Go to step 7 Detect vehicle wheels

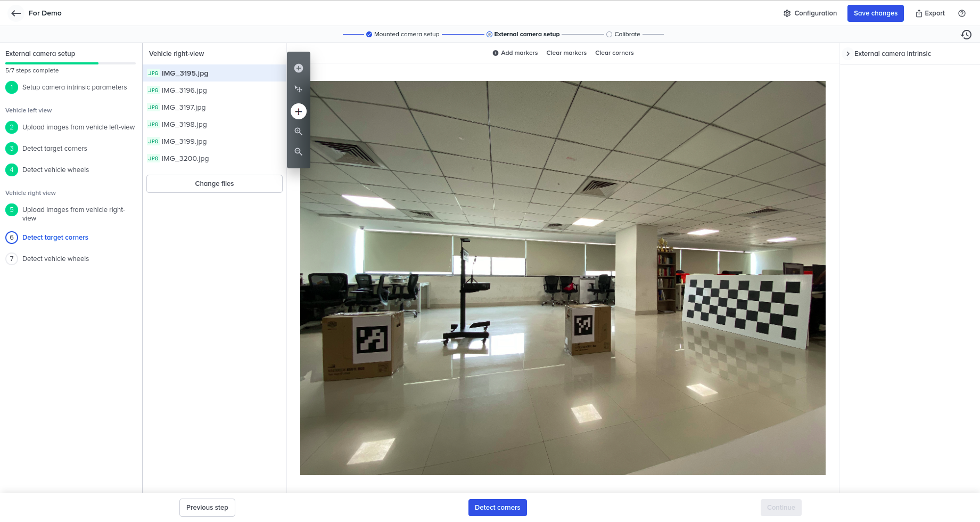(x=55, y=259)
